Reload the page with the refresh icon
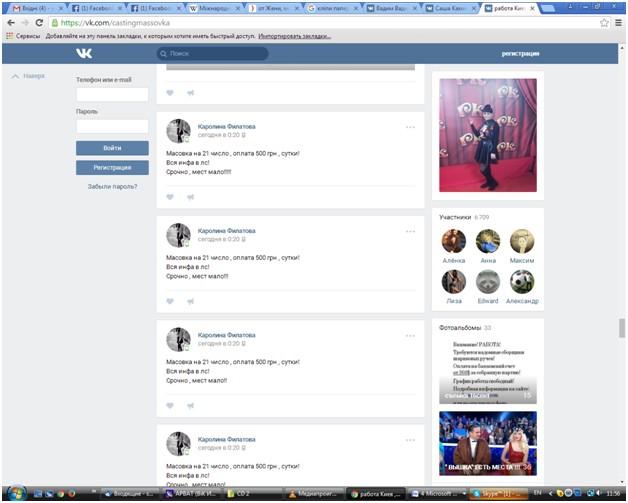This screenshot has height=503, width=628. [x=39, y=22]
